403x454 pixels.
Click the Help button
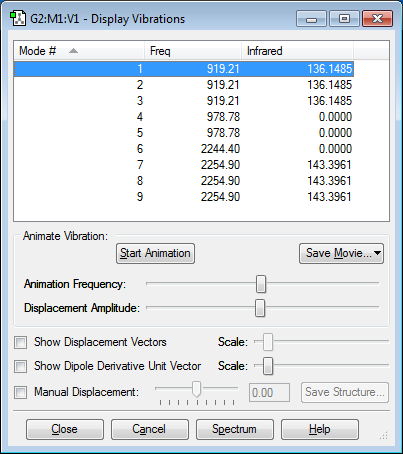click(320, 429)
